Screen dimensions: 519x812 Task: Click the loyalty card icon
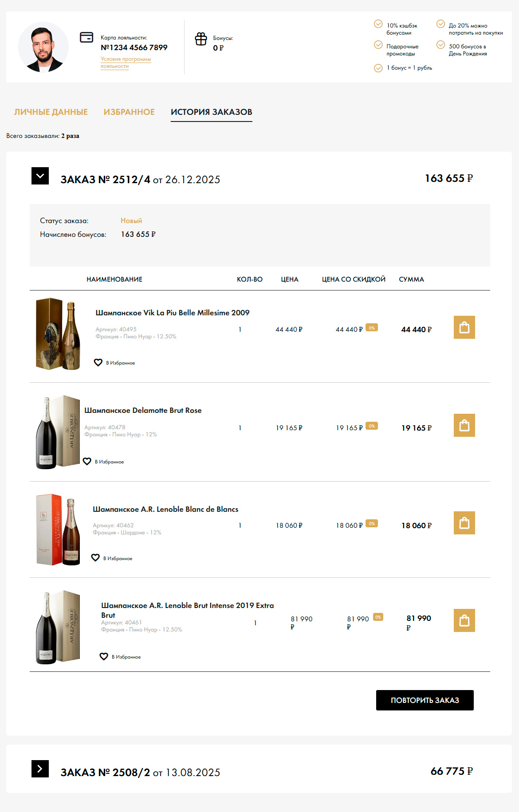pos(86,37)
